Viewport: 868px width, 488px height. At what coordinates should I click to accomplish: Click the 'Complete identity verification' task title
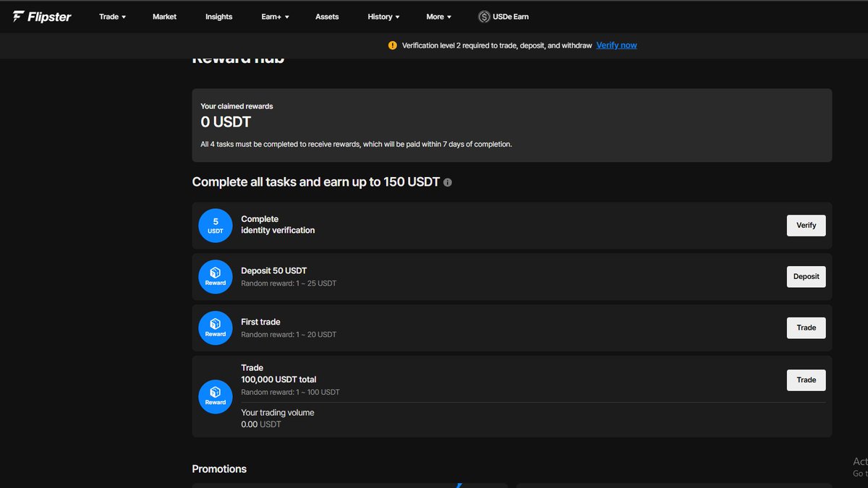pyautogui.click(x=278, y=225)
